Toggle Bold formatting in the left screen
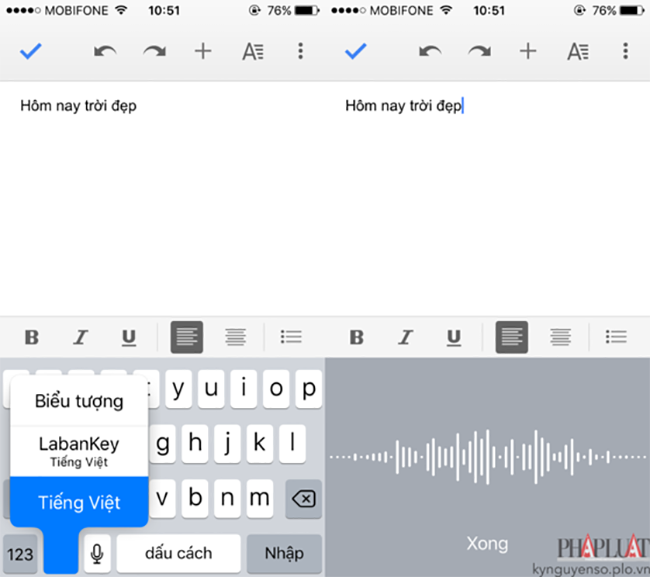The height and width of the screenshot is (577, 650). pyautogui.click(x=31, y=337)
